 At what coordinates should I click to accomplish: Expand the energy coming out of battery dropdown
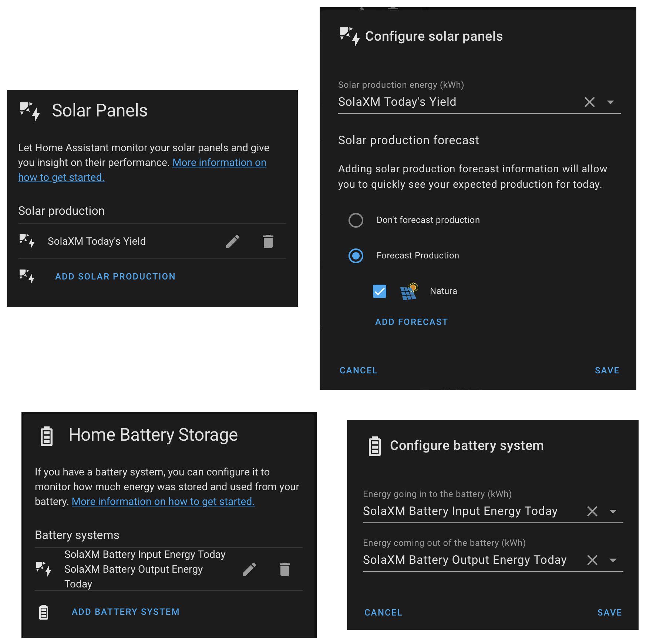[613, 560]
